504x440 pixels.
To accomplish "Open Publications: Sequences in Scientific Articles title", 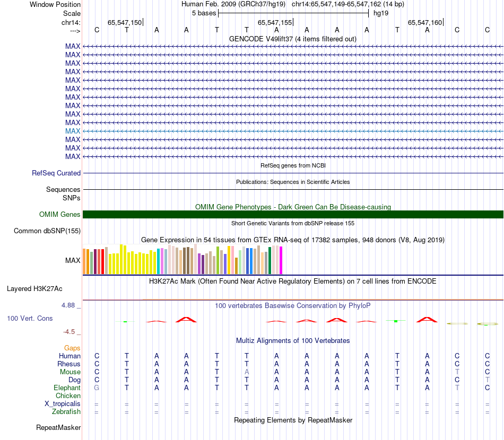I will click(293, 182).
